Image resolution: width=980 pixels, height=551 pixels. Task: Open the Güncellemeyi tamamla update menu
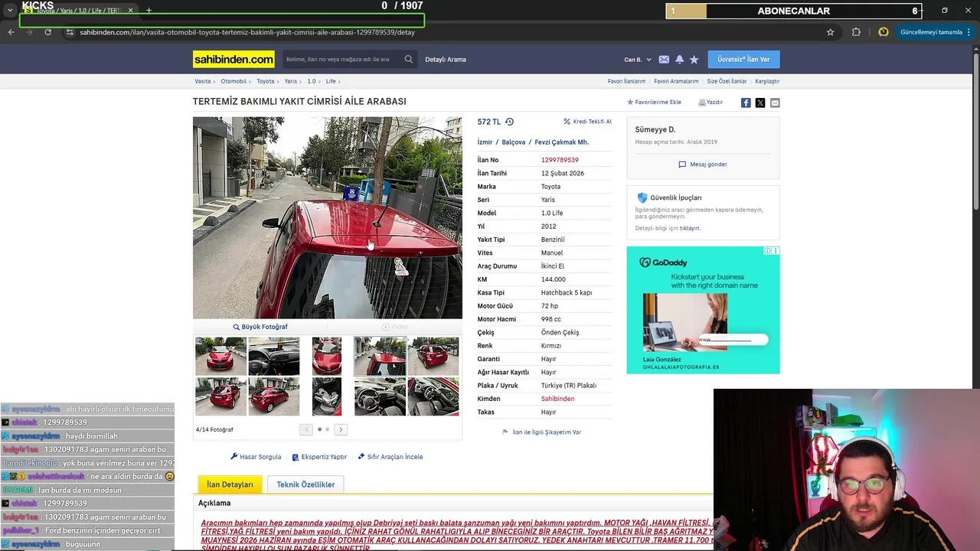pyautogui.click(x=936, y=32)
